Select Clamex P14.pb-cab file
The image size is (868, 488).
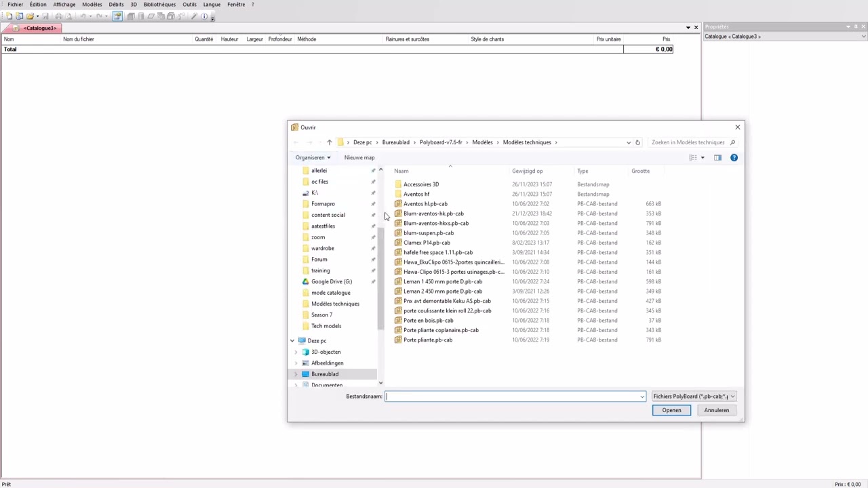427,243
